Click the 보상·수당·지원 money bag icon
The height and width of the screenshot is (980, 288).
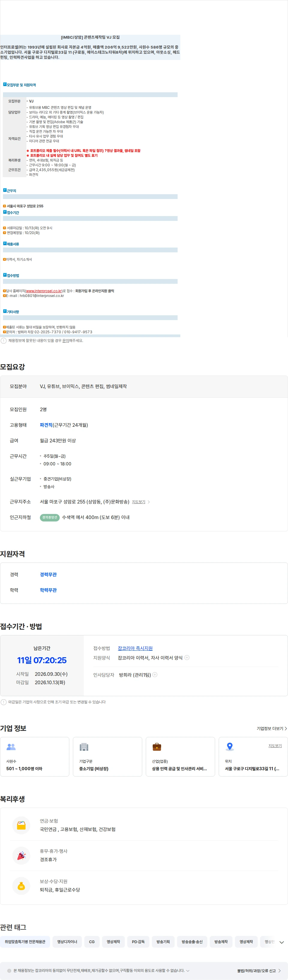[x=21, y=886]
